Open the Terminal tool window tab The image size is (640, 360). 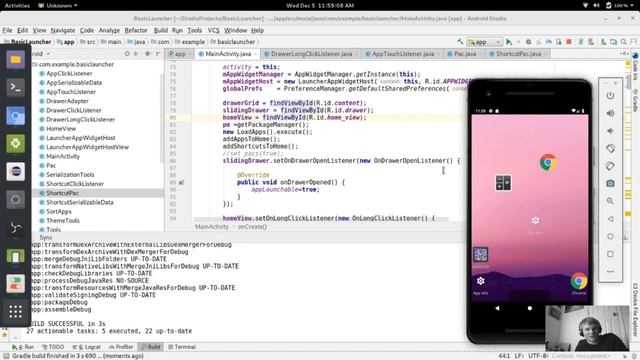click(182, 347)
